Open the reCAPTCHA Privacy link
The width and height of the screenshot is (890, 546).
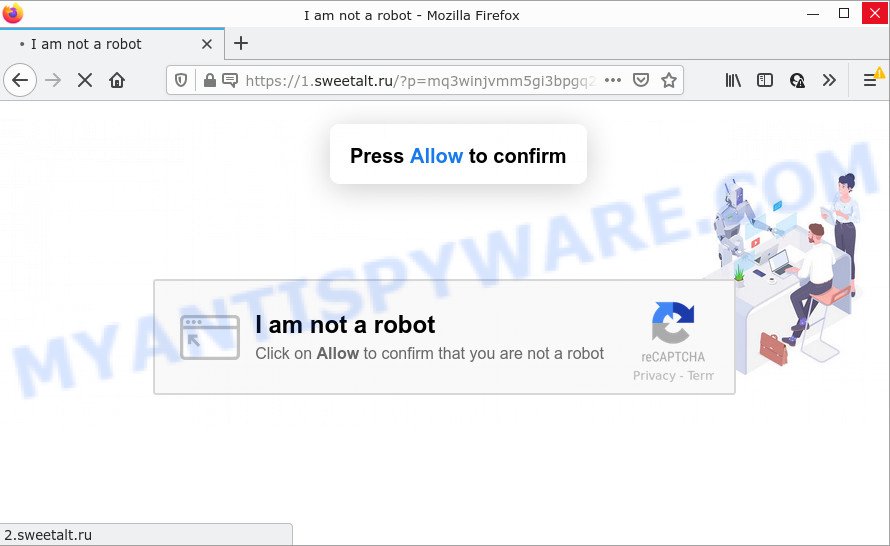(654, 376)
